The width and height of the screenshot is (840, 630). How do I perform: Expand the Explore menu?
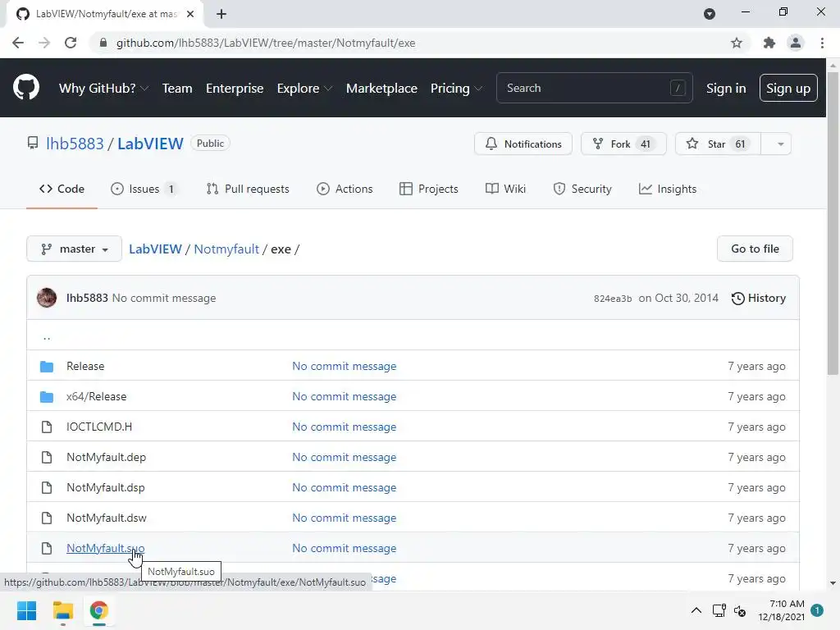tap(304, 89)
